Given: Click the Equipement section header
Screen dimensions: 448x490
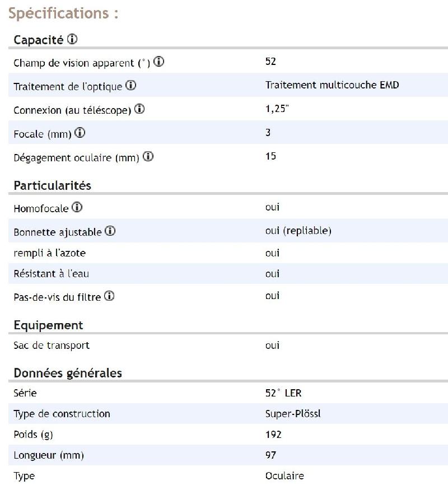Looking at the screenshot, I should [x=48, y=325].
